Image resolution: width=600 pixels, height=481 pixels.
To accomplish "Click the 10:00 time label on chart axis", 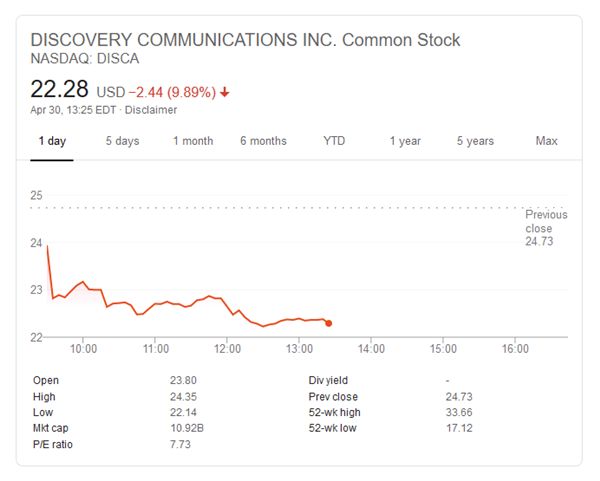I will [x=83, y=349].
